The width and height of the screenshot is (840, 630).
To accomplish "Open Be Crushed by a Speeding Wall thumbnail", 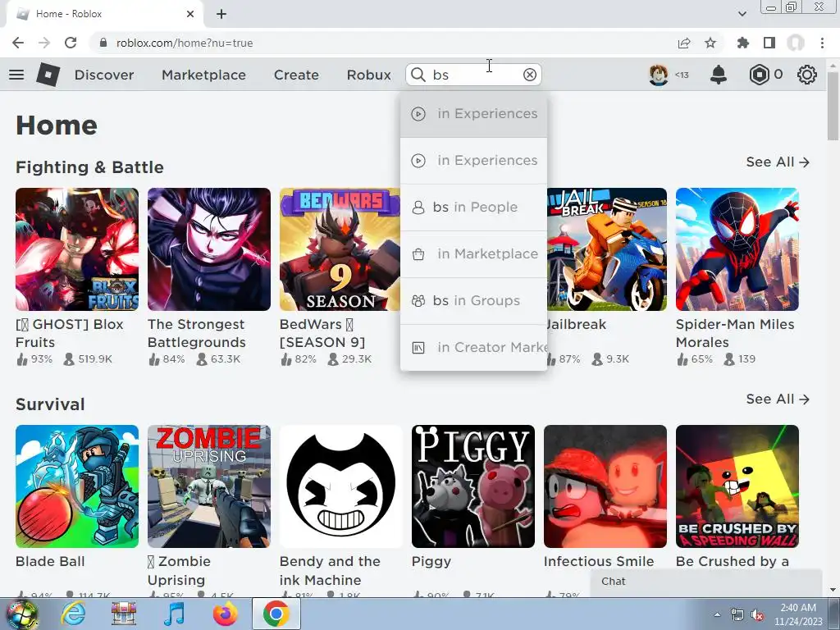I will [737, 486].
